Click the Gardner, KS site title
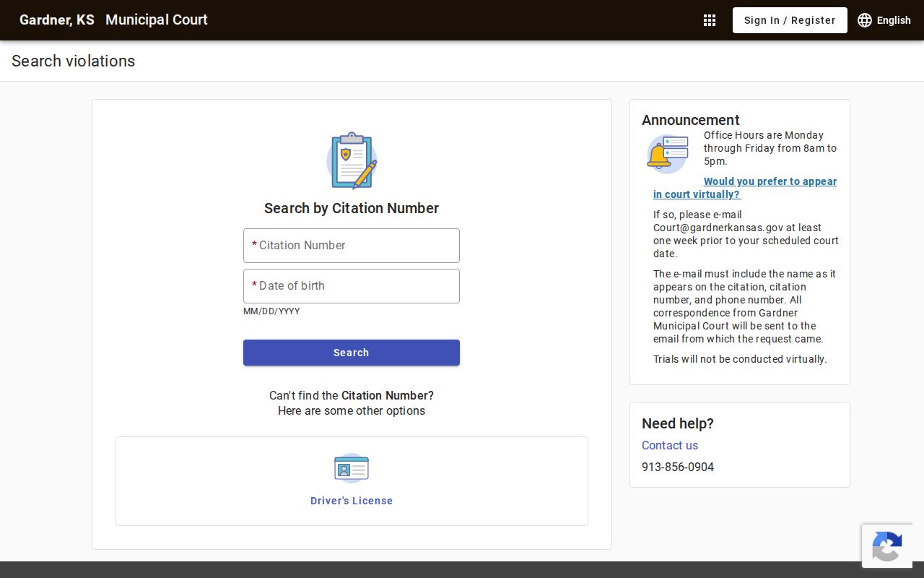 point(57,20)
